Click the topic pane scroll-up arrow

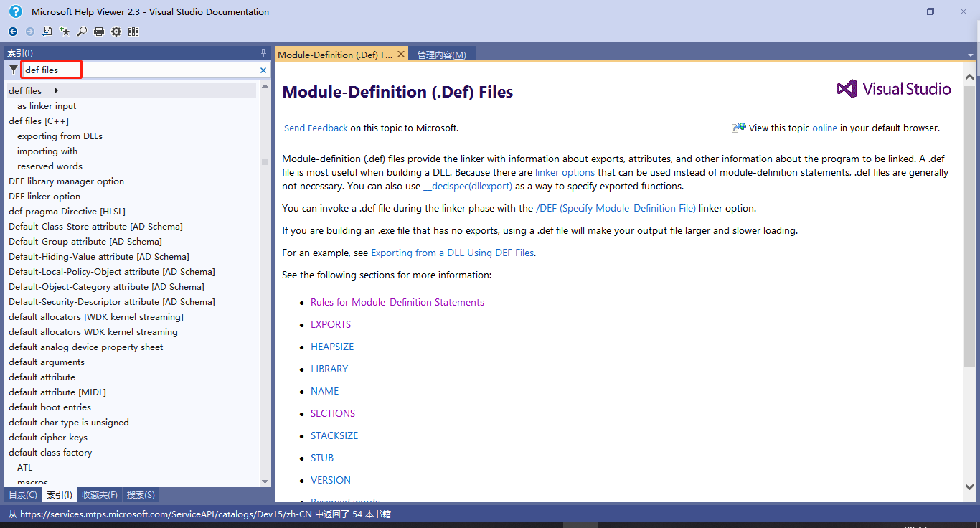(x=969, y=77)
